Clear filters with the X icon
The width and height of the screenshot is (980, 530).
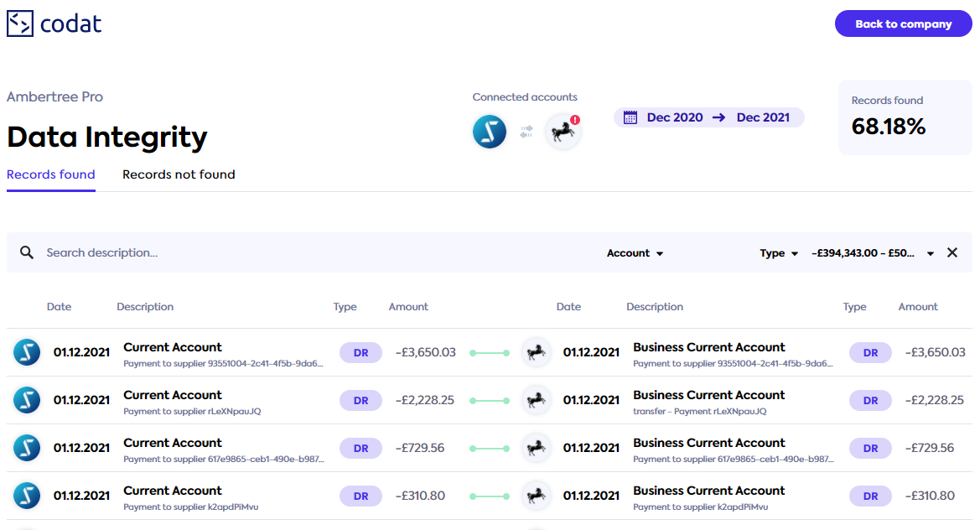tap(951, 252)
